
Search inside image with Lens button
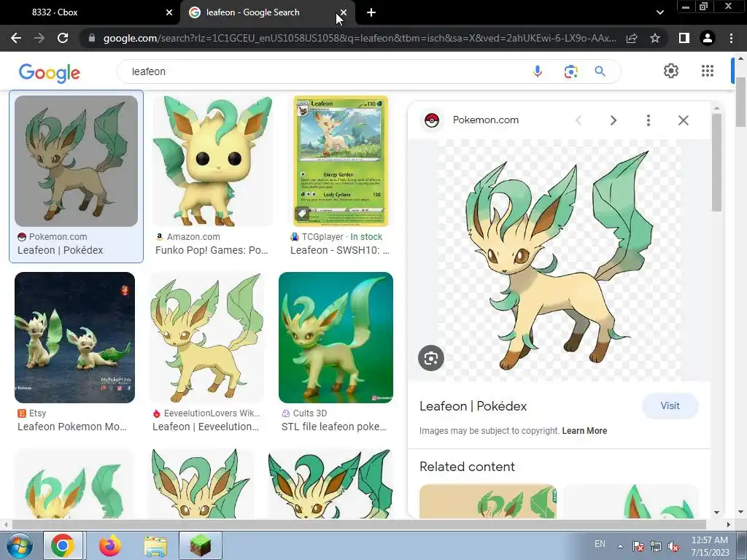431,358
